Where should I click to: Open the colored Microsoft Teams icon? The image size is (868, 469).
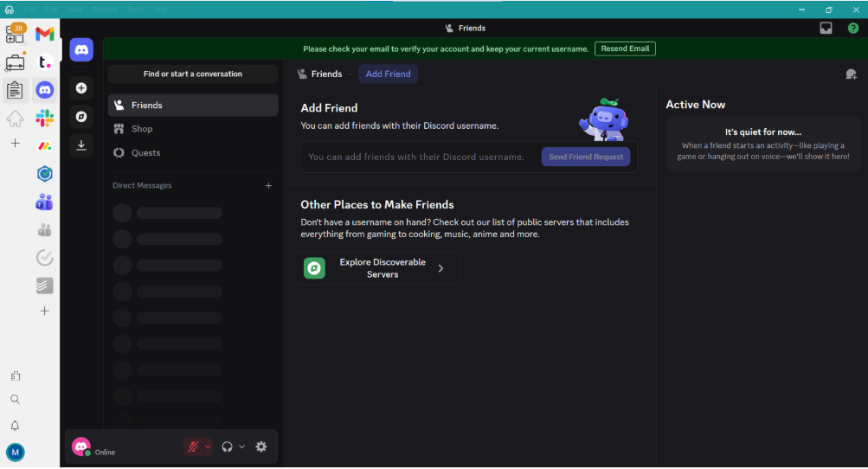pos(45,202)
